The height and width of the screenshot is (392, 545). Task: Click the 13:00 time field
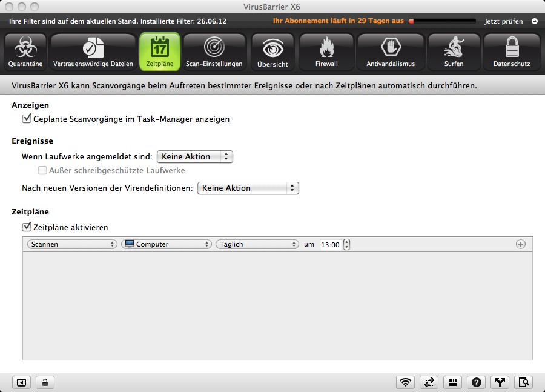330,245
